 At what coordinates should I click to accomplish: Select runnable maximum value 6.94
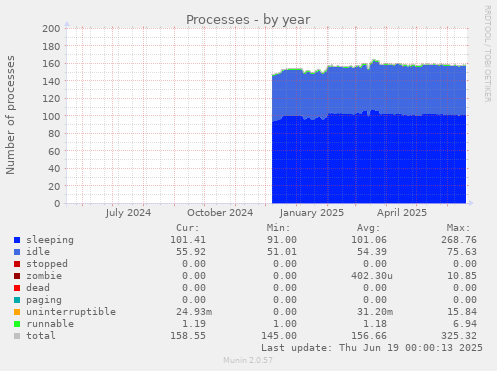(x=465, y=324)
